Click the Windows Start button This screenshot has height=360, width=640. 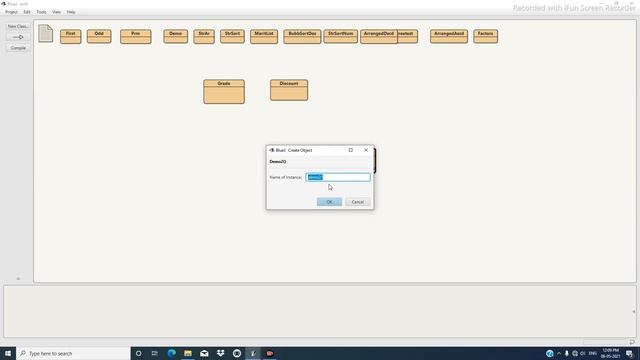point(8,353)
